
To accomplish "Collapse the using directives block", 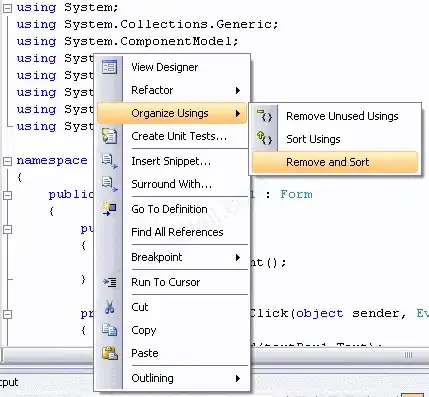I will point(7,8).
